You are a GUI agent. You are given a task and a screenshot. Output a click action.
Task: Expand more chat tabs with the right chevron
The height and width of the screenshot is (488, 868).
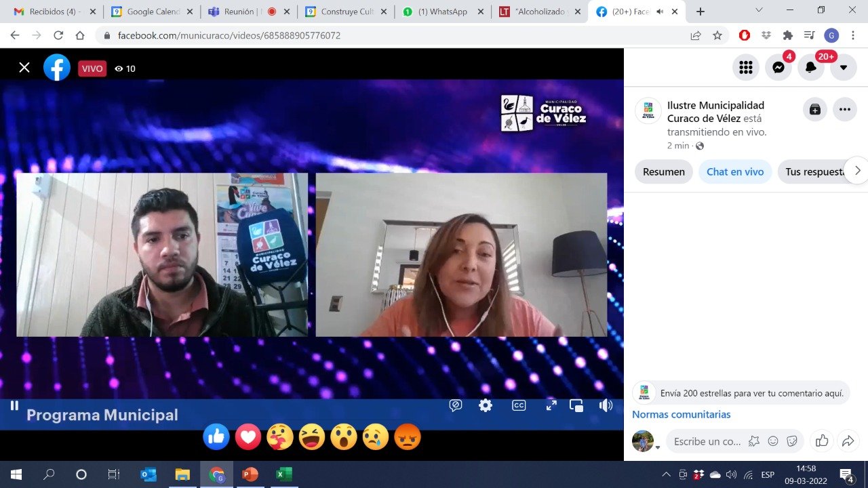pyautogui.click(x=857, y=171)
